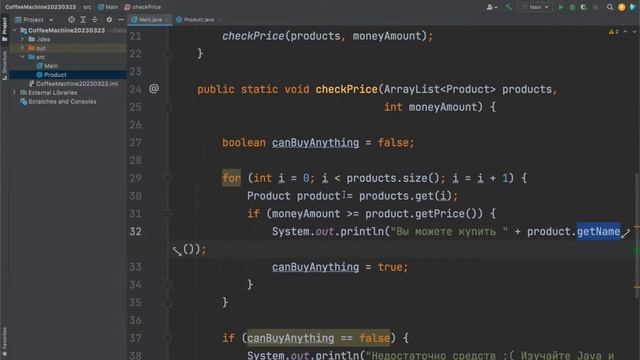Click the for keyword on line 29
The height and width of the screenshot is (360, 640).
click(x=231, y=178)
